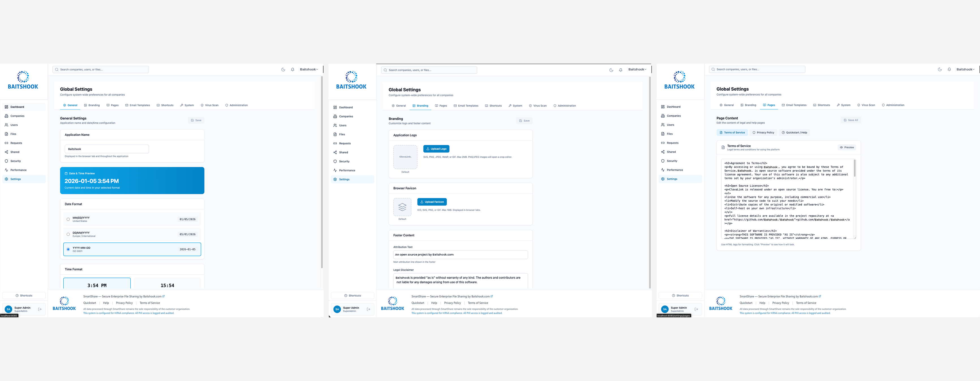Select MM/DD/YYYY United States date format
Viewport: 980px width, 381px height.
[68, 219]
